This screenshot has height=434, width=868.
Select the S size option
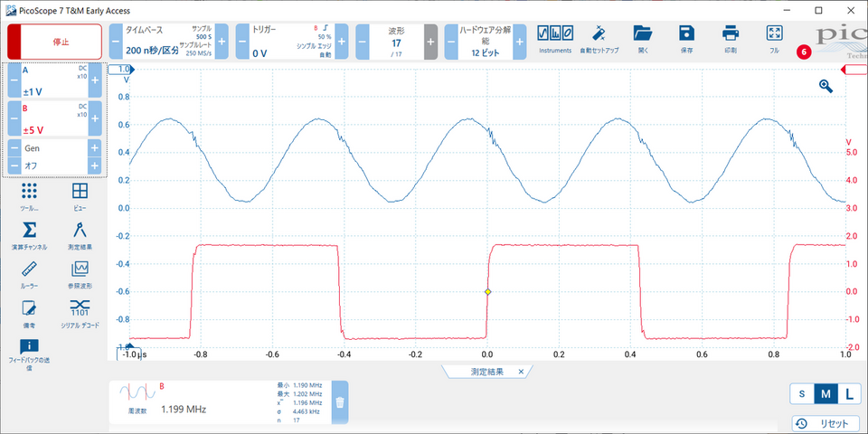802,394
